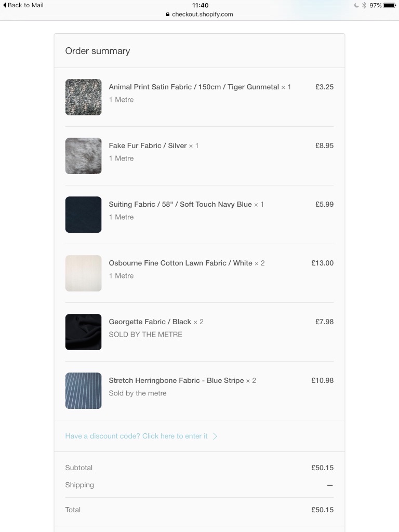Select the Osbourne Cotton Lawn white thumbnail
The height and width of the screenshot is (532, 399).
tap(83, 273)
